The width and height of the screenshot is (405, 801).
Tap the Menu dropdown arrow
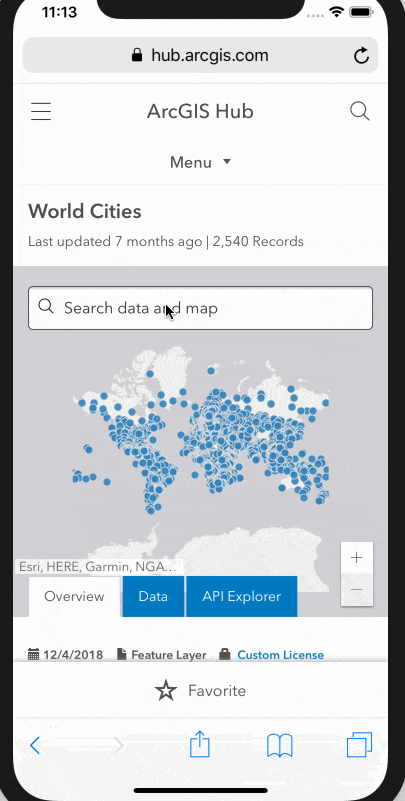[x=227, y=162]
